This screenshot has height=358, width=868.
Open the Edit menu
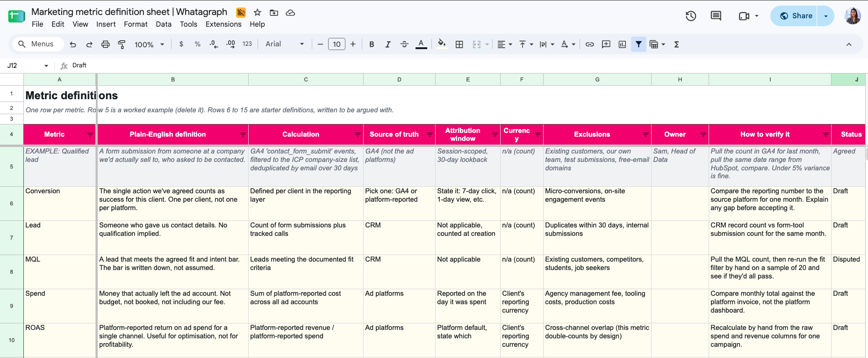[58, 24]
